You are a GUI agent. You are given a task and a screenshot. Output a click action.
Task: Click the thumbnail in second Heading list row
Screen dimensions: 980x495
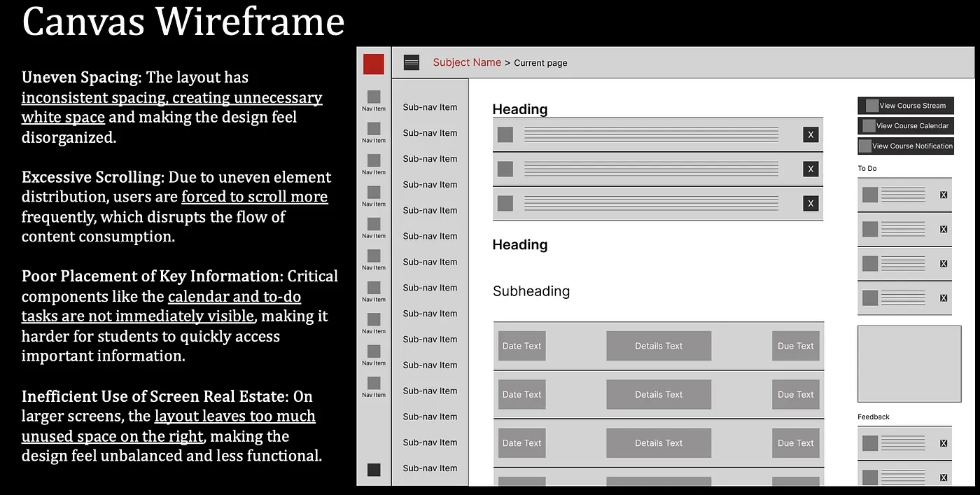click(x=505, y=169)
